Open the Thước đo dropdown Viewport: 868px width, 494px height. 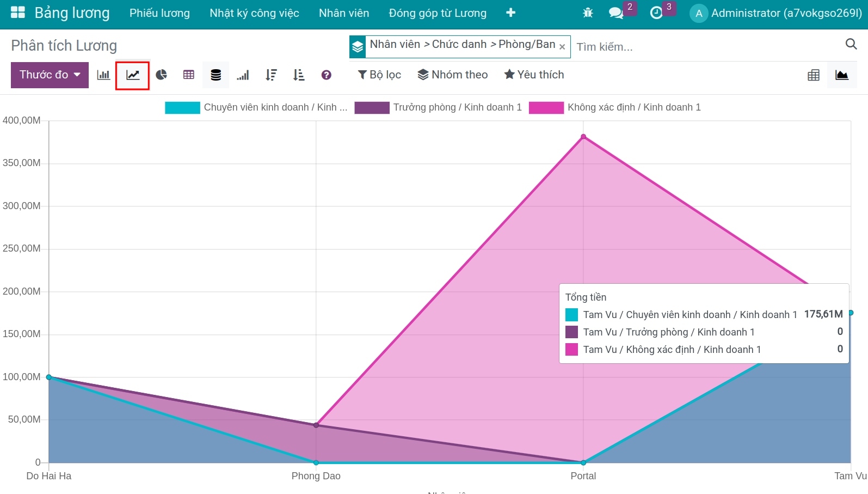[50, 75]
